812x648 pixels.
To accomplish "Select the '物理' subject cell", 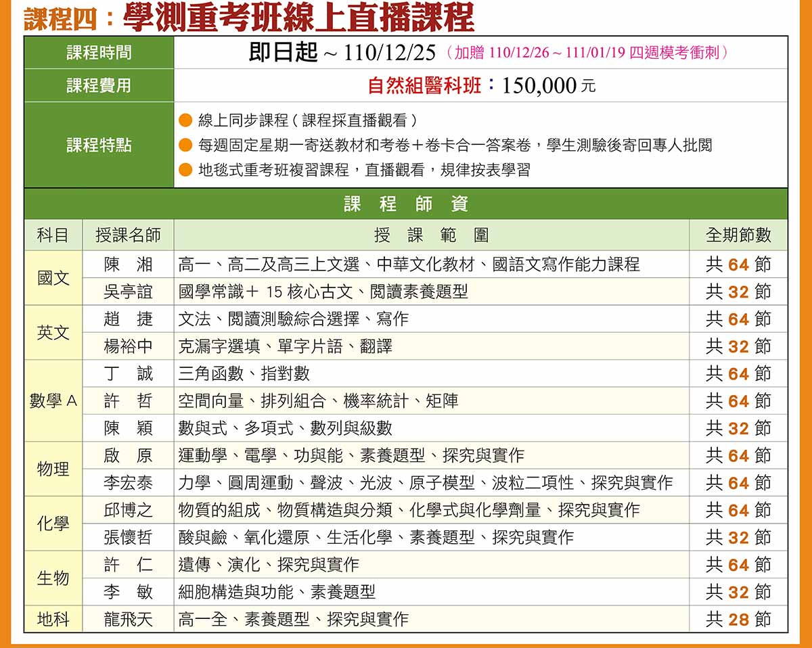I will pyautogui.click(x=53, y=469).
